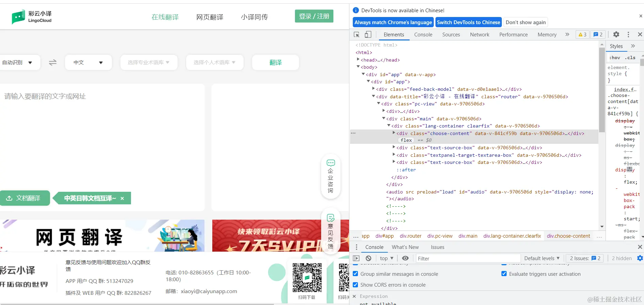Screen dimensions: 644x305
Task: Click Always match Chrome's language
Action: point(393,22)
